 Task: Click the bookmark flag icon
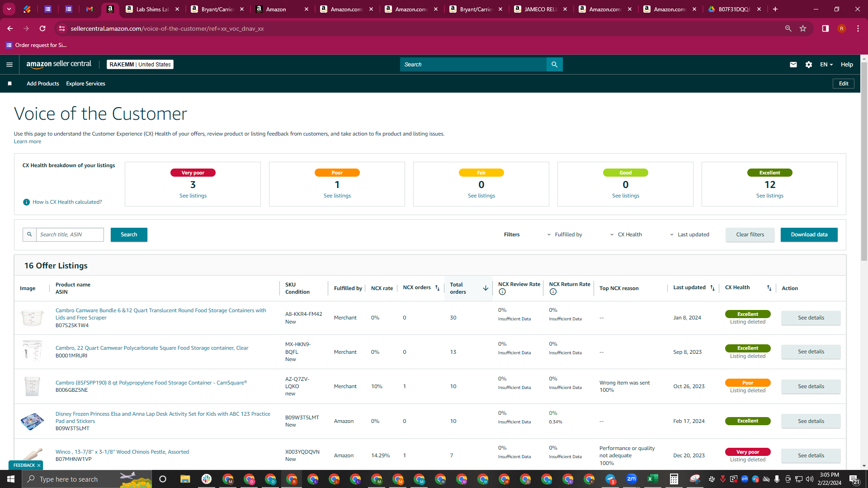click(10, 84)
